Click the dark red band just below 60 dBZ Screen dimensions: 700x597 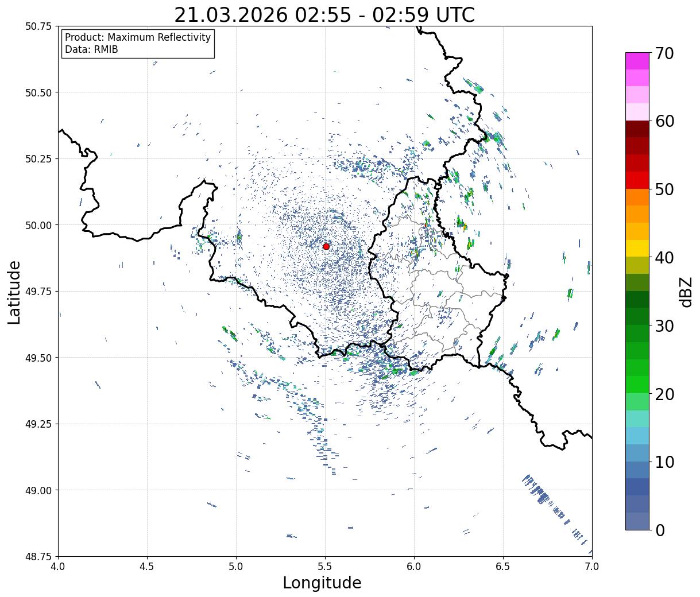(x=637, y=129)
